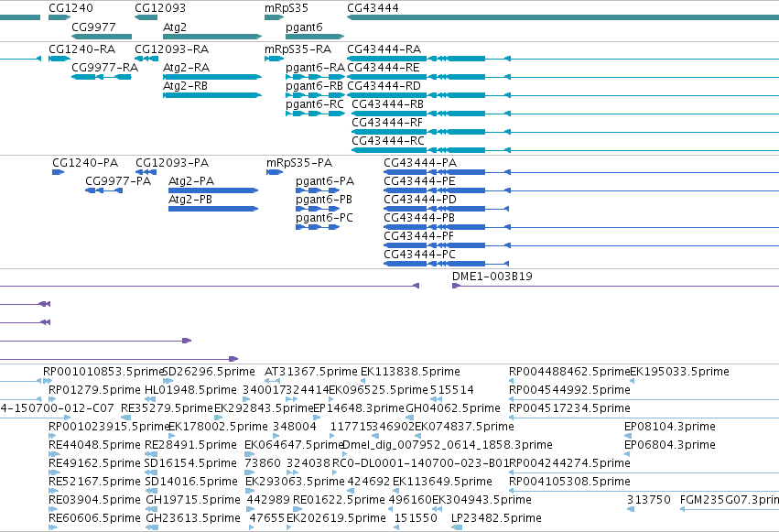Screen dimensions: 779x532
Task: Select transcript pgant6-RB
Action: [315, 95]
